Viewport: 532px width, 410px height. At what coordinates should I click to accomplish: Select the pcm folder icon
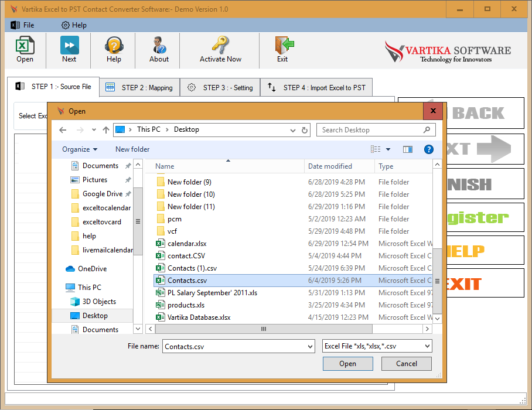coord(161,219)
